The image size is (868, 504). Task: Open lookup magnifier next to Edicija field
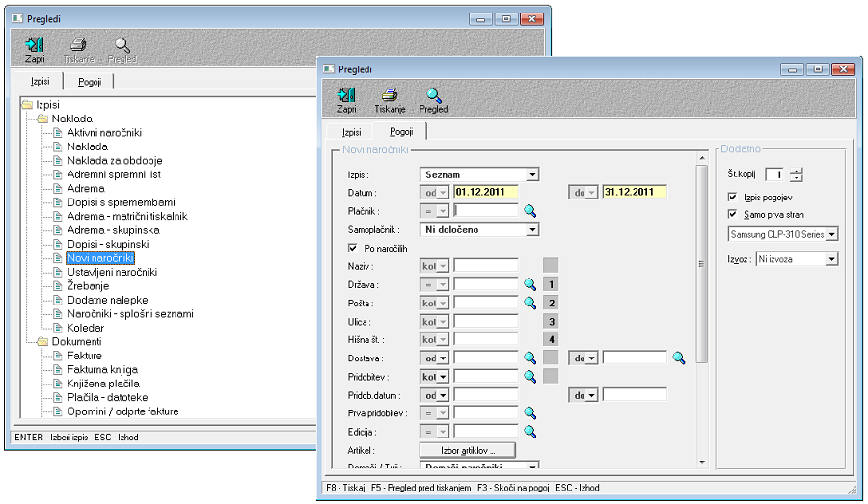point(529,432)
